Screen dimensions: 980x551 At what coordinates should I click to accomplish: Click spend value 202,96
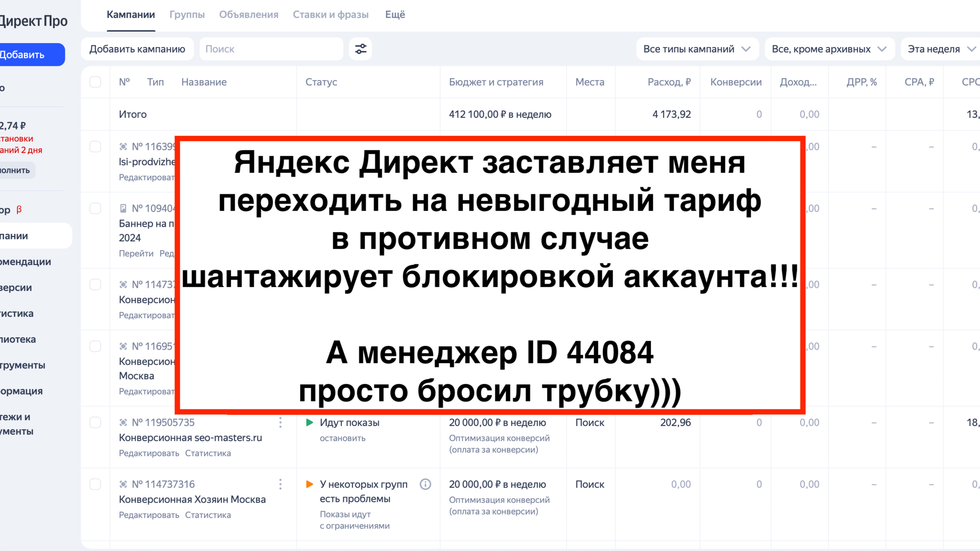tap(675, 422)
